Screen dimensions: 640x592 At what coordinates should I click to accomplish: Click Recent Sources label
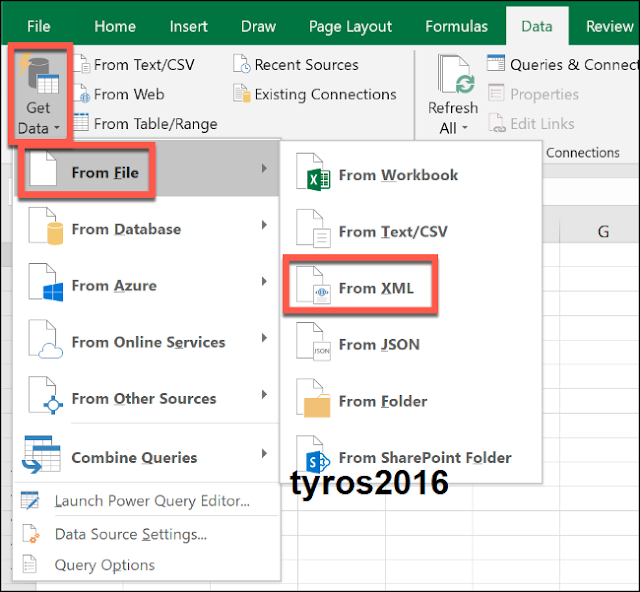click(306, 65)
